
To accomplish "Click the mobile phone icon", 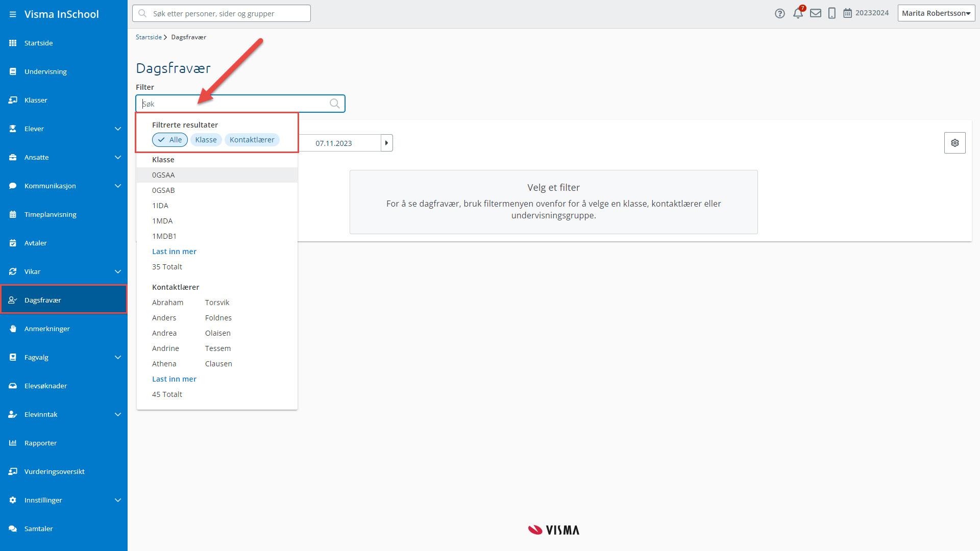I will point(832,13).
